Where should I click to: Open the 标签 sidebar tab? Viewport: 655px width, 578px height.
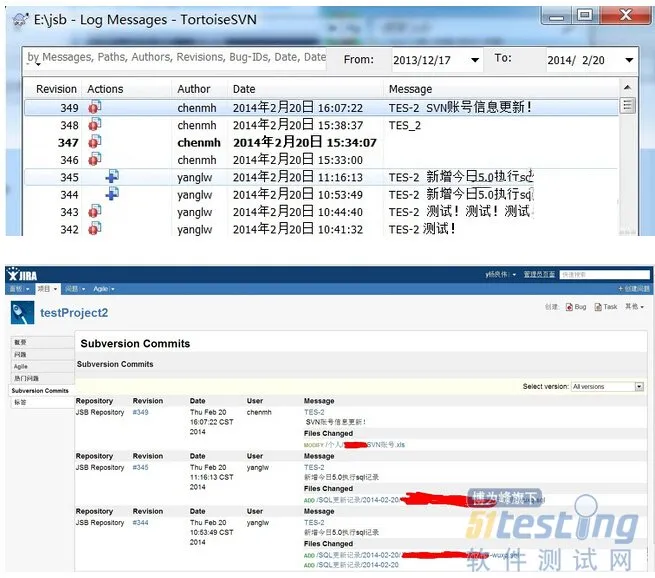[42, 402]
